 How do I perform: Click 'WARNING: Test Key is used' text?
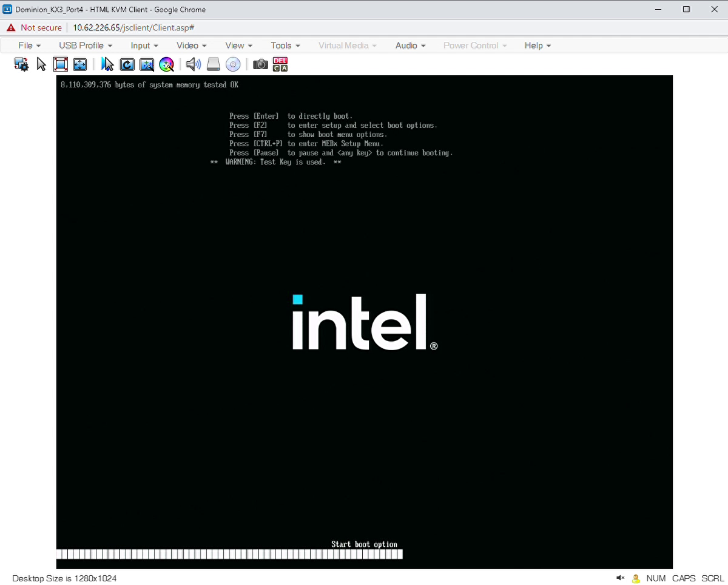[275, 162]
